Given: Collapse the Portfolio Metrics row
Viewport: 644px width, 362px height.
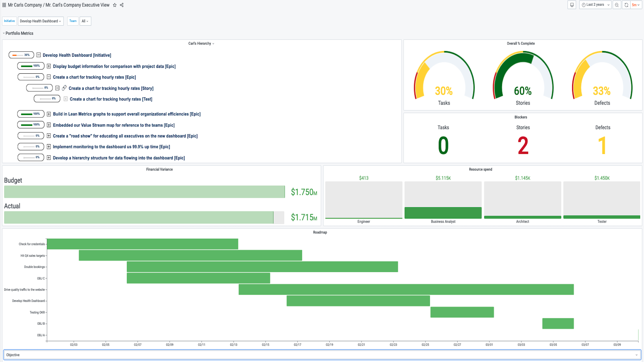Looking at the screenshot, I should 18,33.
